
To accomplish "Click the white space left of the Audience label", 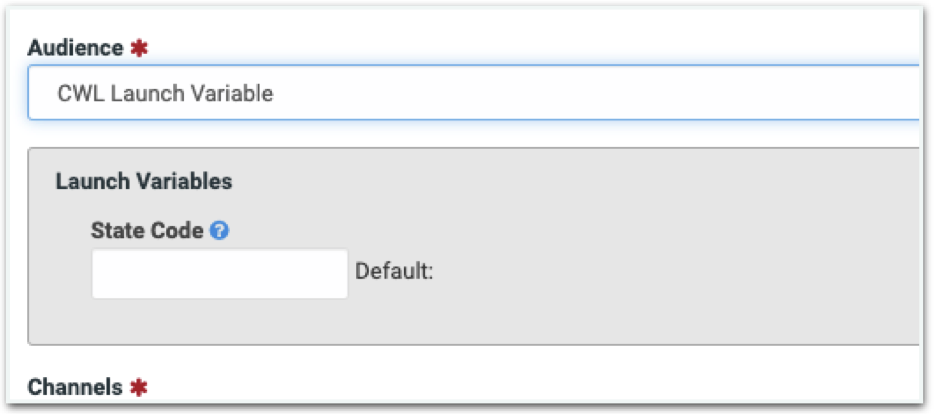I will pyautogui.click(x=17, y=48).
